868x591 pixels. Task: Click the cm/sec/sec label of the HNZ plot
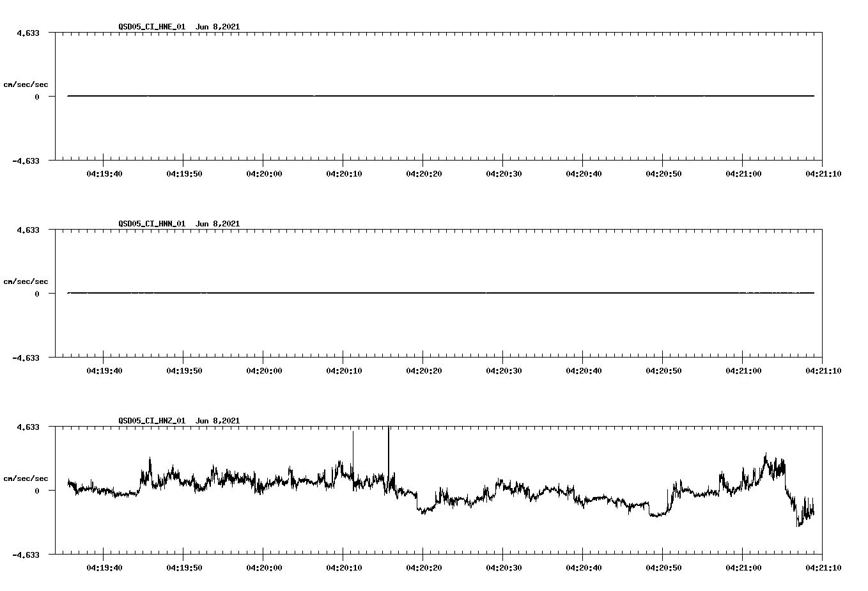pyautogui.click(x=26, y=478)
